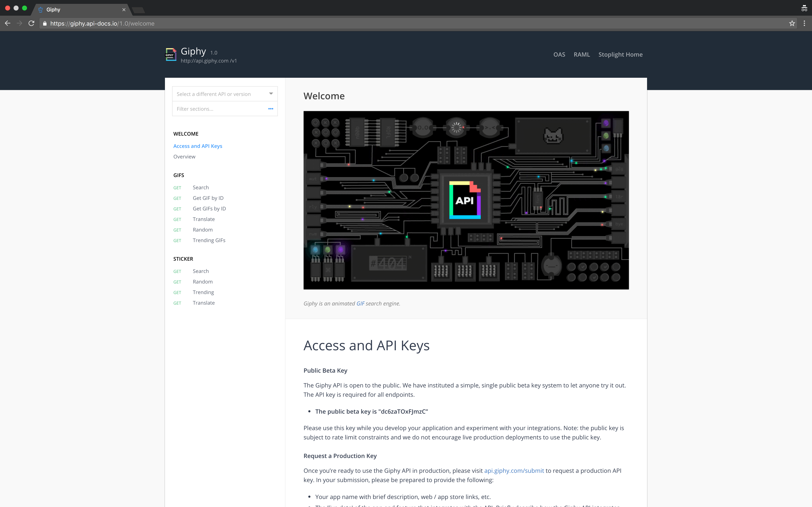
Task: Click the GIF link in caption
Action: tap(360, 304)
